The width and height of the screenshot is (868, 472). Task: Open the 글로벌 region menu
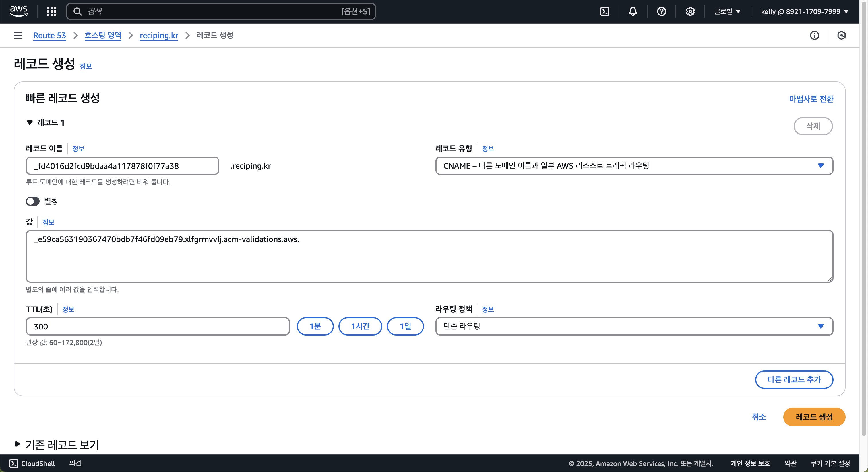coord(727,11)
